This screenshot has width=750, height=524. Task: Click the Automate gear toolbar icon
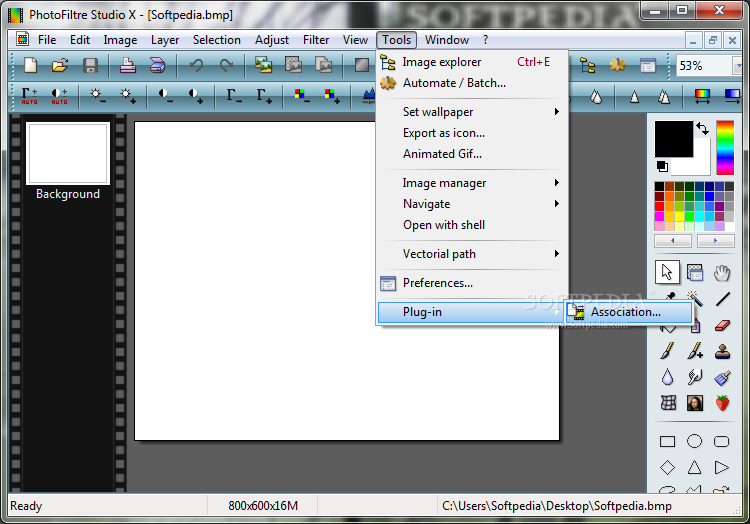618,65
